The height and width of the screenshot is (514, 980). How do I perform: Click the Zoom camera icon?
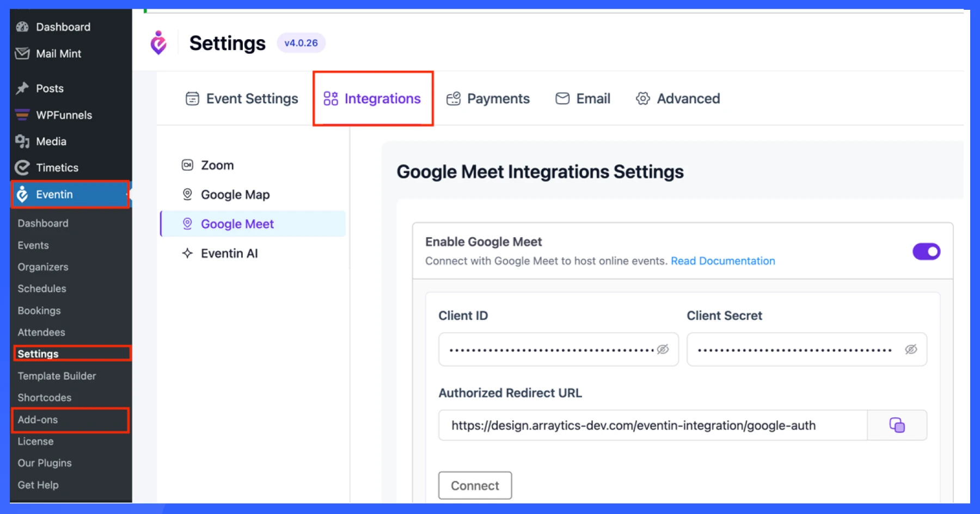[x=187, y=165]
